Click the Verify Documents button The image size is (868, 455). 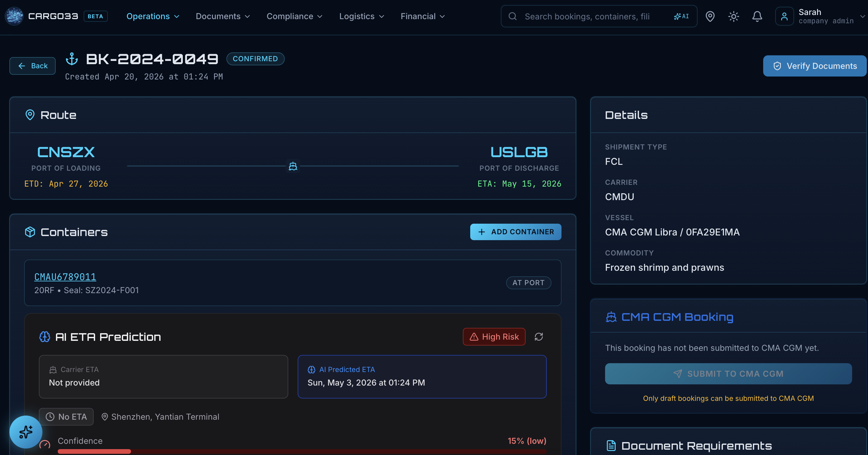(814, 66)
